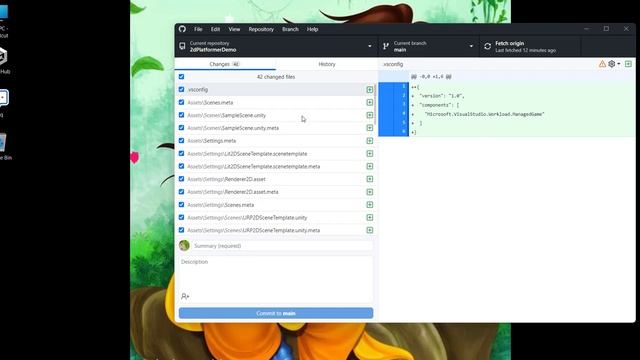Click the current branch icon
This screenshot has height=360, width=640.
tap(386, 47)
